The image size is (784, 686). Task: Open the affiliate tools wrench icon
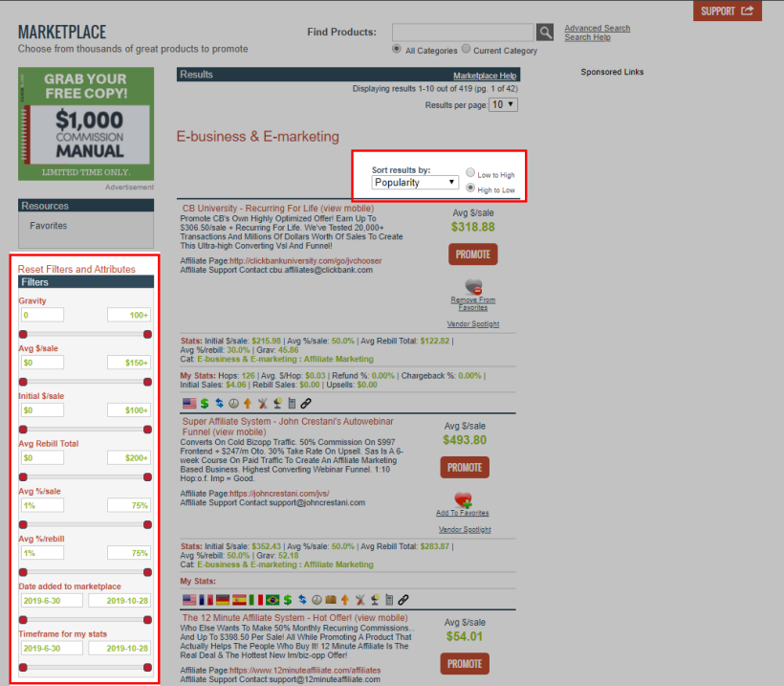(262, 403)
